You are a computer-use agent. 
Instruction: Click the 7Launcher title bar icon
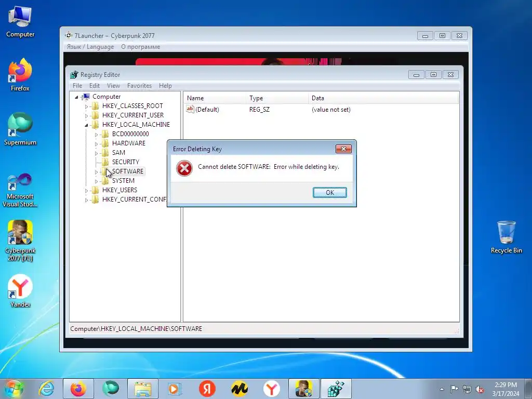click(x=69, y=35)
